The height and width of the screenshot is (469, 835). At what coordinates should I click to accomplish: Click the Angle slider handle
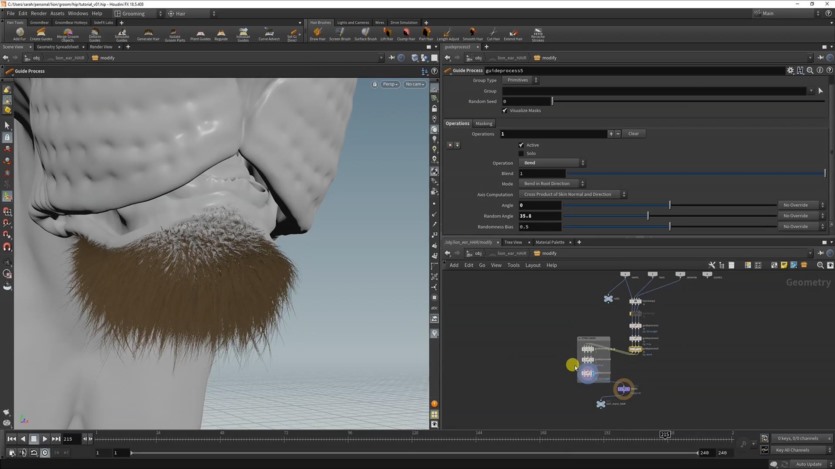coord(670,205)
